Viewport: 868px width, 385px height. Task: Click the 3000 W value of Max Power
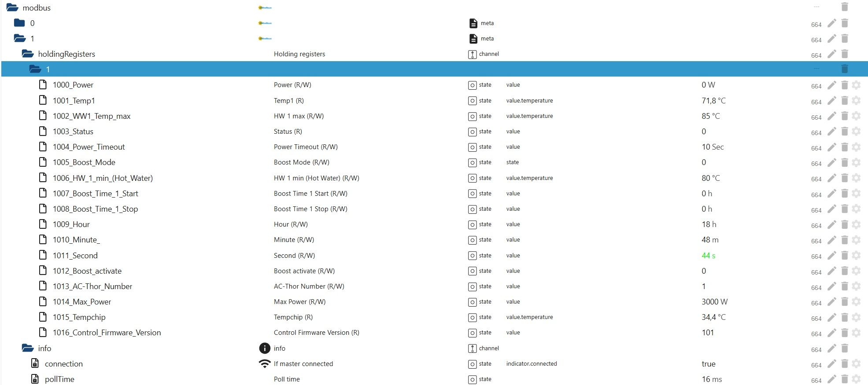(714, 302)
